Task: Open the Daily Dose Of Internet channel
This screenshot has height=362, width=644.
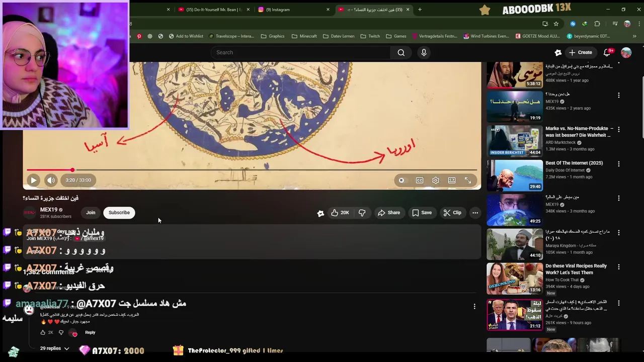Action: [565, 170]
